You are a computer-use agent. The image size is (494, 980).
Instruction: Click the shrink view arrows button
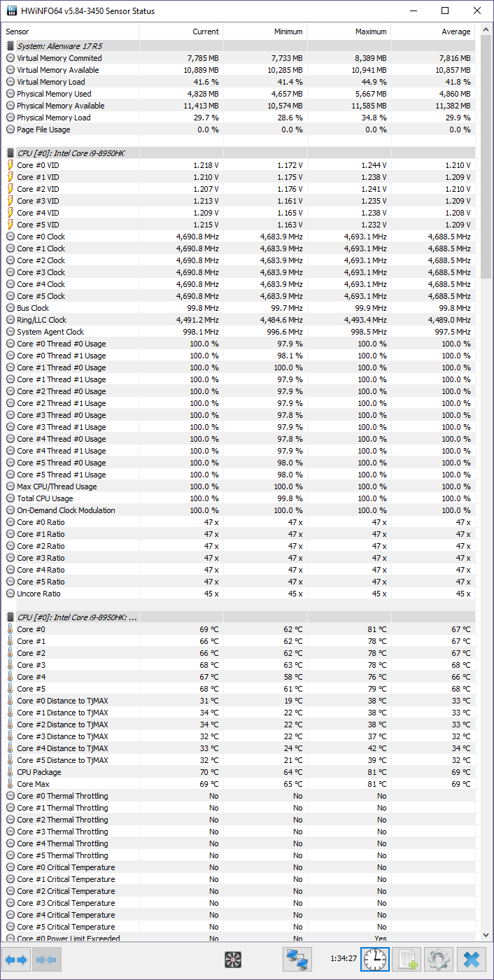pyautogui.click(x=45, y=960)
